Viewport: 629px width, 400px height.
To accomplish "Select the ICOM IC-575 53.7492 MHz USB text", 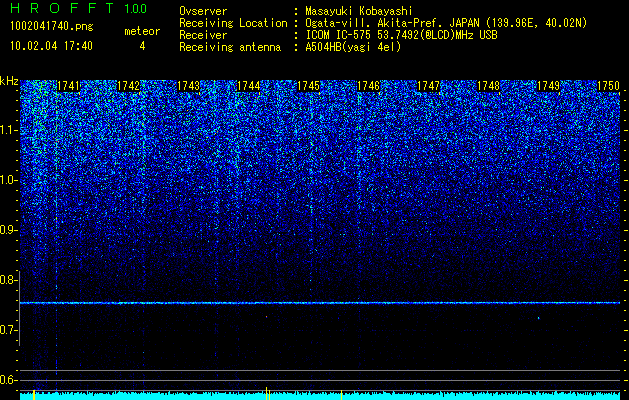I will (x=401, y=35).
